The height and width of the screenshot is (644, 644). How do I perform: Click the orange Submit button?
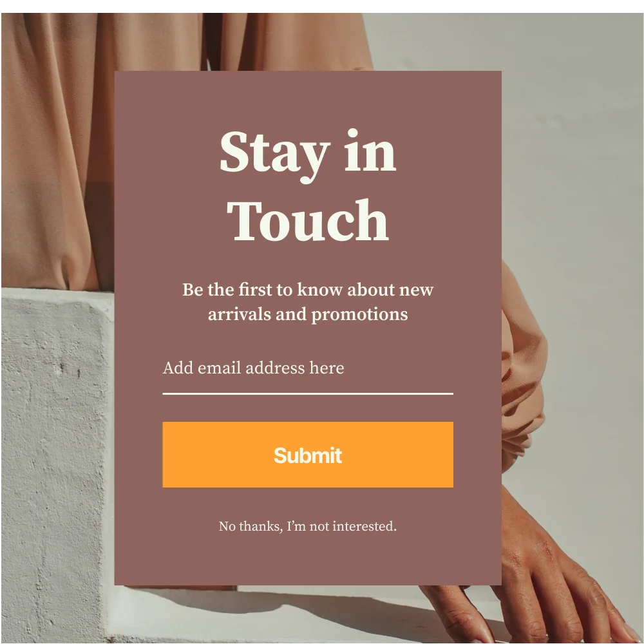pyautogui.click(x=308, y=454)
